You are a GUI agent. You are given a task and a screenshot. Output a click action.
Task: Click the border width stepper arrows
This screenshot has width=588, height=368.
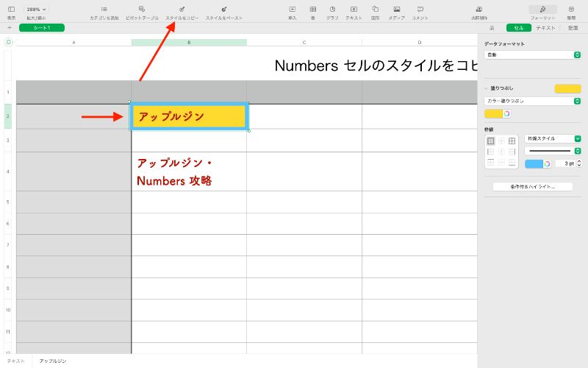tap(579, 163)
